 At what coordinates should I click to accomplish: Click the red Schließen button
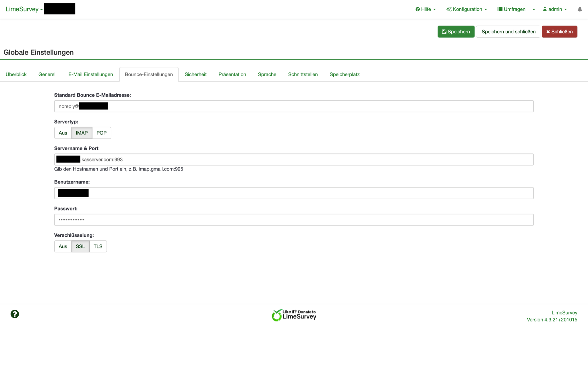(559, 32)
